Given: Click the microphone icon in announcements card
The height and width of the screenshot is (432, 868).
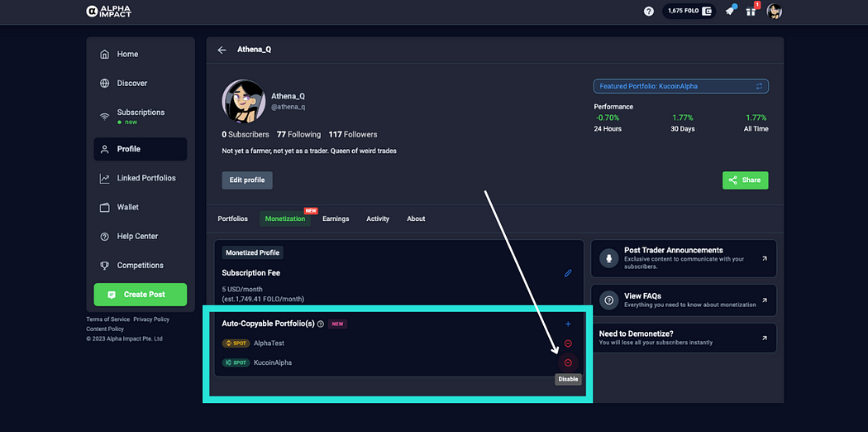Looking at the screenshot, I should 609,259.
